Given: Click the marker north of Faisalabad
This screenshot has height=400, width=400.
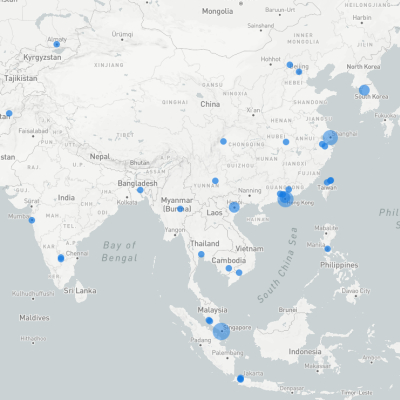Looking at the screenshot, I should 9,113.
